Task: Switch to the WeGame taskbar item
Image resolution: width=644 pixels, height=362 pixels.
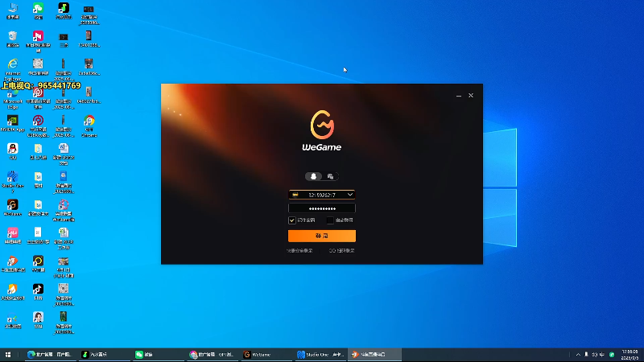Action: [266, 355]
